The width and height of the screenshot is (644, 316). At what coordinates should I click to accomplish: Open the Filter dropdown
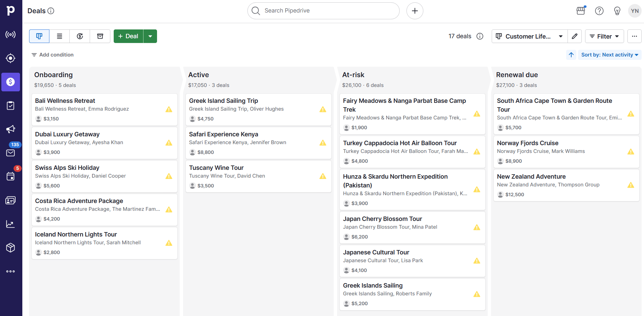pos(604,36)
